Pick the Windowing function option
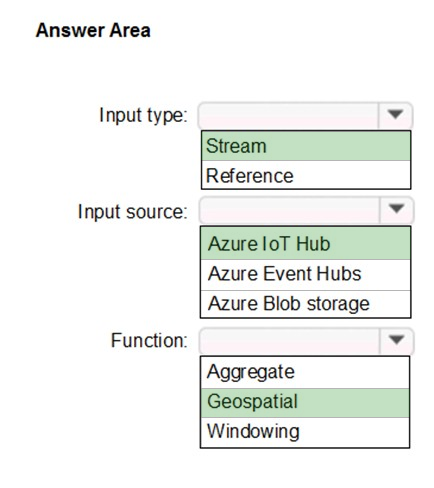 (x=305, y=432)
